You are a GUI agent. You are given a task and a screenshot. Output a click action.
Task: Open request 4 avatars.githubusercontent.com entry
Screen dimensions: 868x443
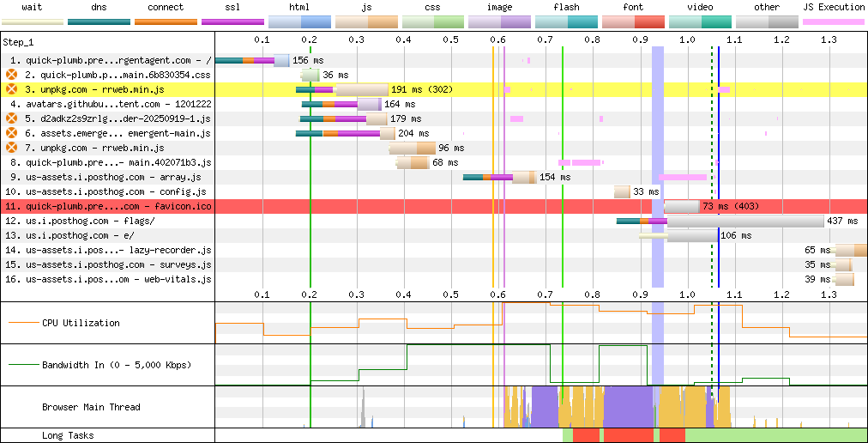pos(111,104)
